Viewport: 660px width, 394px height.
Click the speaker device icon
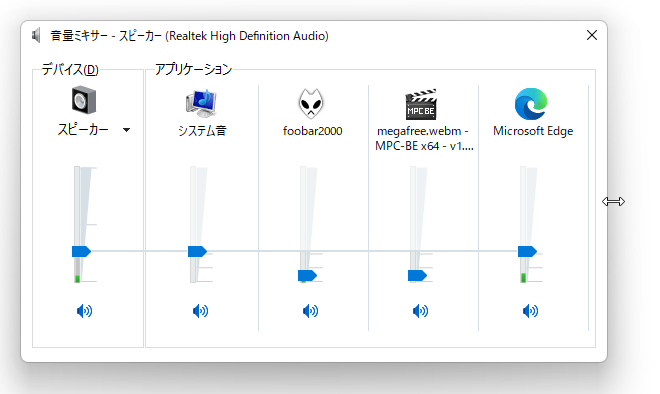[x=84, y=100]
